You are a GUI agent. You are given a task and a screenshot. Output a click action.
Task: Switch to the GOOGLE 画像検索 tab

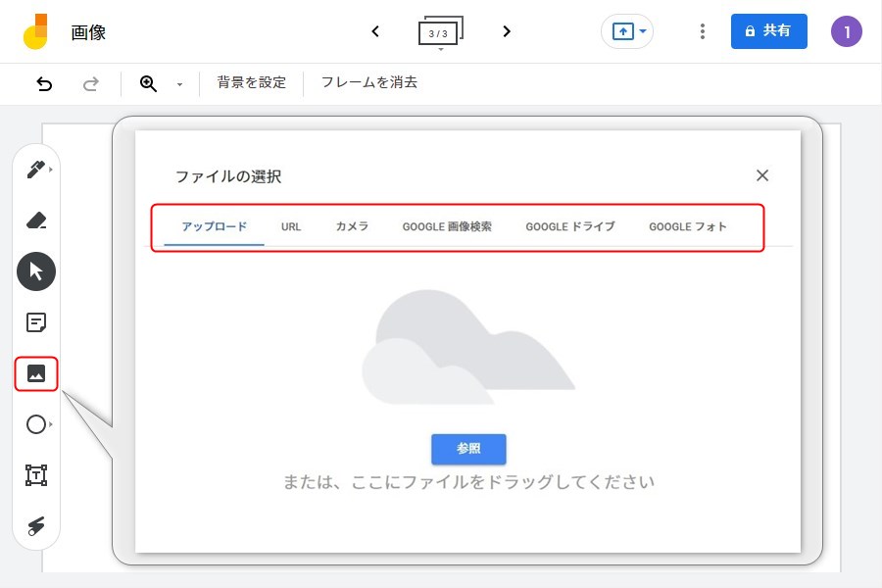tap(447, 226)
